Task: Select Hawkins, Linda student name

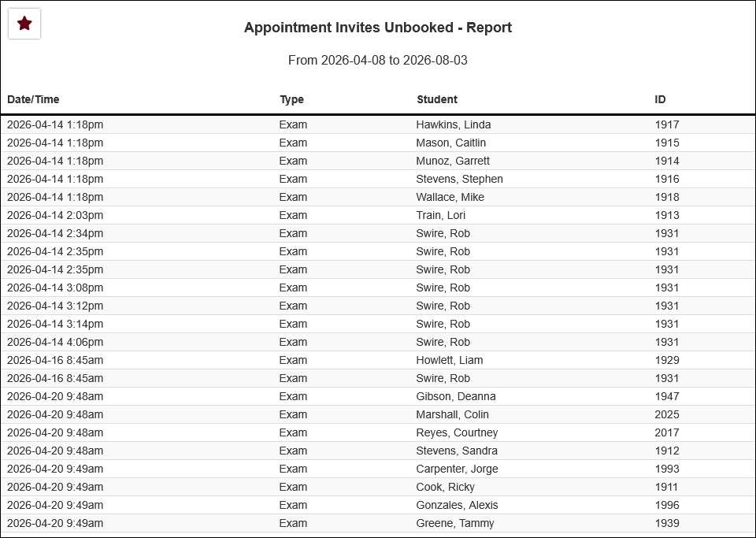Action: (x=454, y=125)
